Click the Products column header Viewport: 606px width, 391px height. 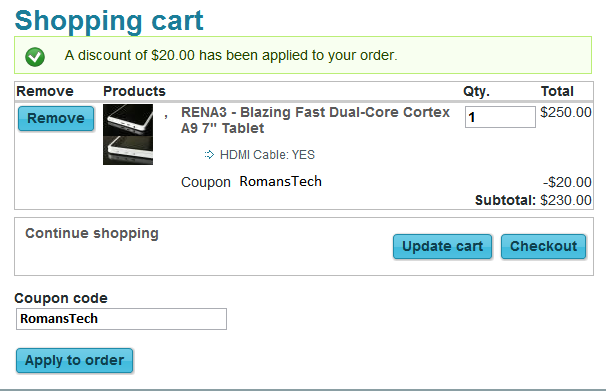(x=134, y=91)
